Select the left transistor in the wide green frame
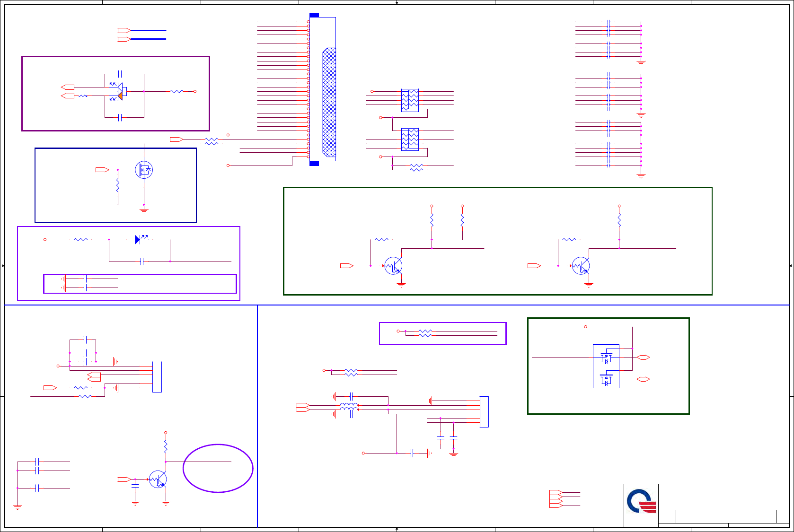 click(393, 266)
